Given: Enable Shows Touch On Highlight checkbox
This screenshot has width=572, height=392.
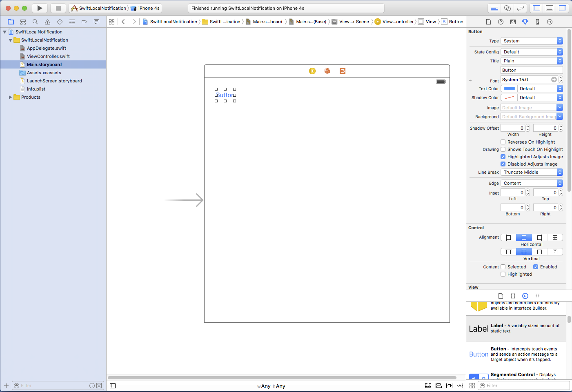Looking at the screenshot, I should [503, 149].
